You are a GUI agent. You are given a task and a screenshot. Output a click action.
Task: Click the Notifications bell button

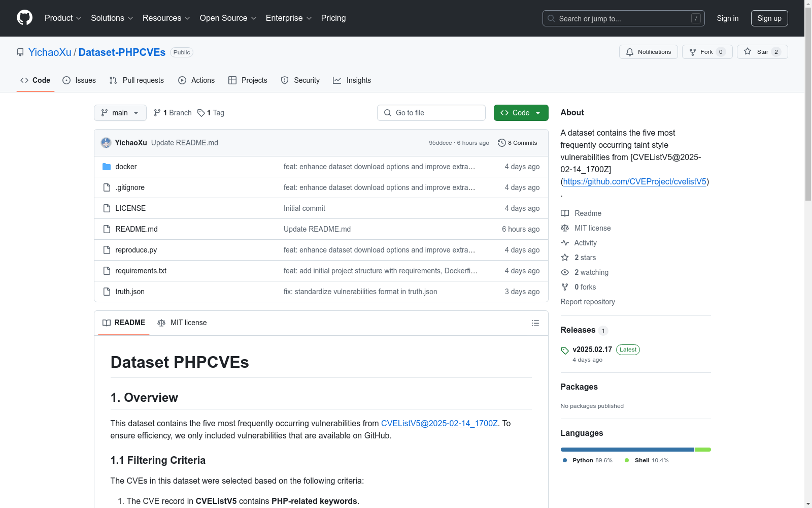click(x=648, y=52)
